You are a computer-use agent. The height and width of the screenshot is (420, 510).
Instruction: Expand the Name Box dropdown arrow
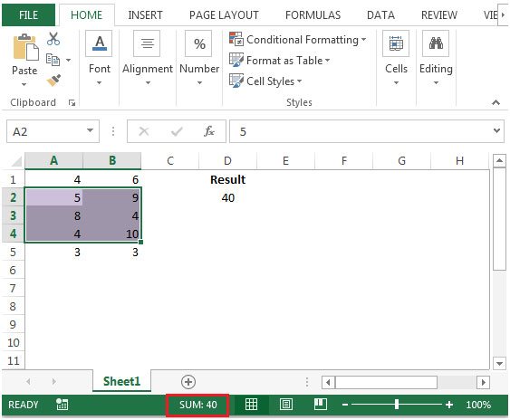click(90, 130)
